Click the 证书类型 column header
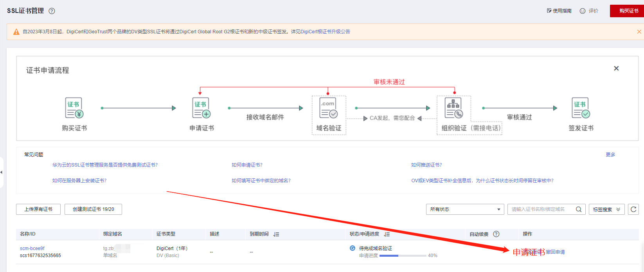This screenshot has height=272, width=644. point(166,234)
